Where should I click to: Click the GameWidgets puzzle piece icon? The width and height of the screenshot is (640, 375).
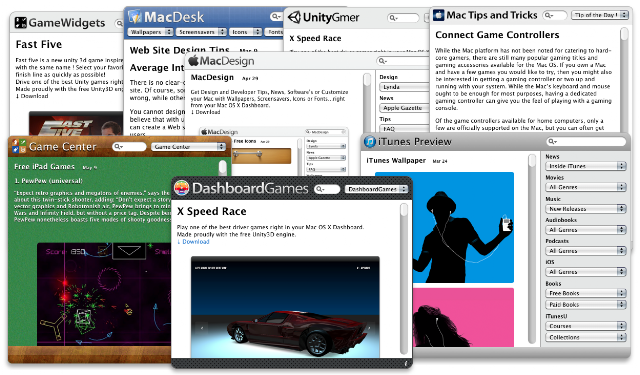pyautogui.click(x=20, y=22)
